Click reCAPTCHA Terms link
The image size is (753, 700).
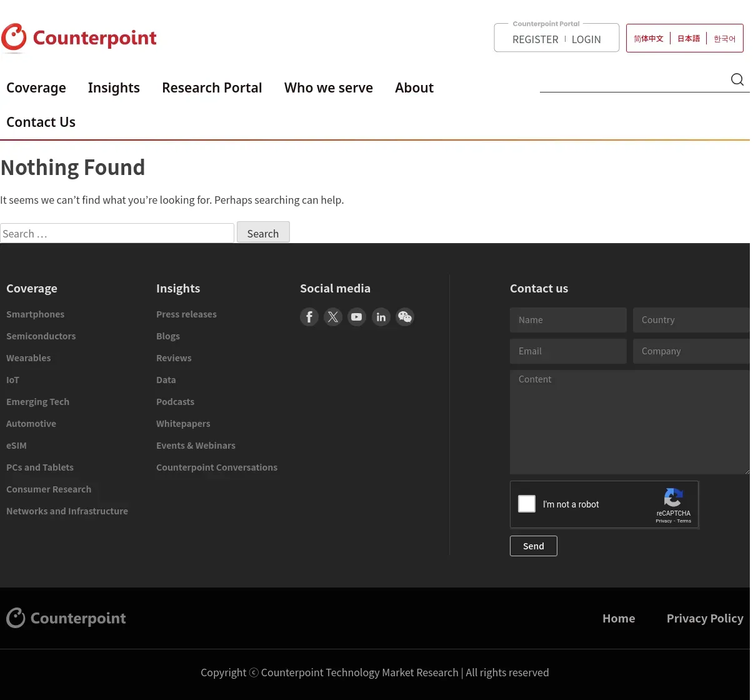coord(684,521)
